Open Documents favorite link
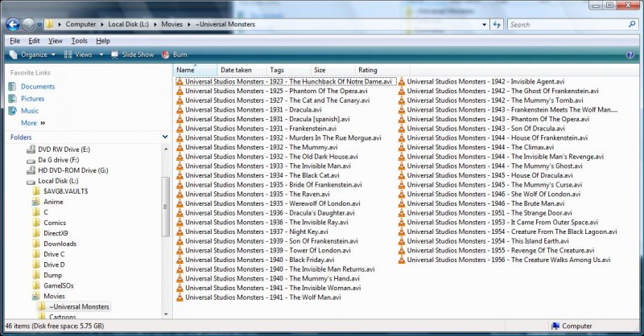This screenshot has width=644, height=336. pos(38,87)
